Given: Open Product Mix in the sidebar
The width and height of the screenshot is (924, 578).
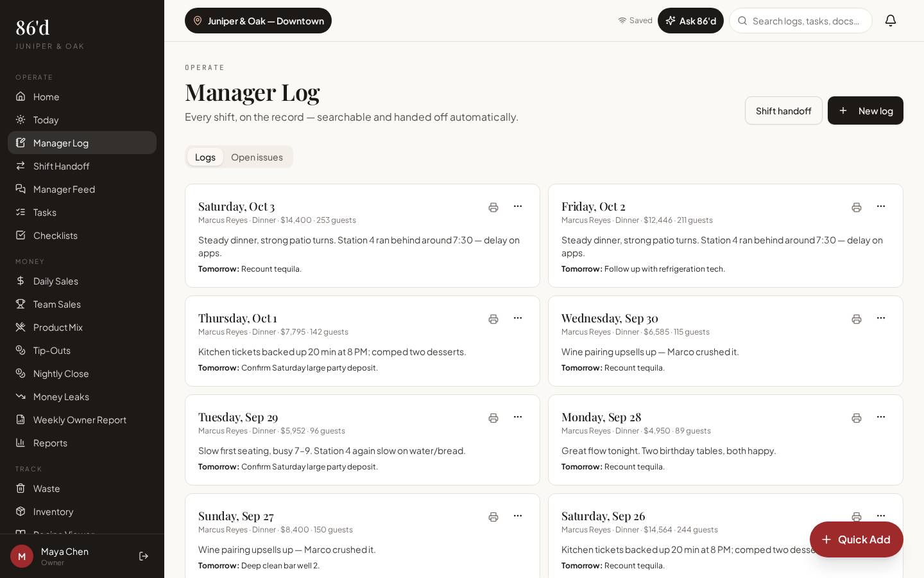Looking at the screenshot, I should (82, 327).
